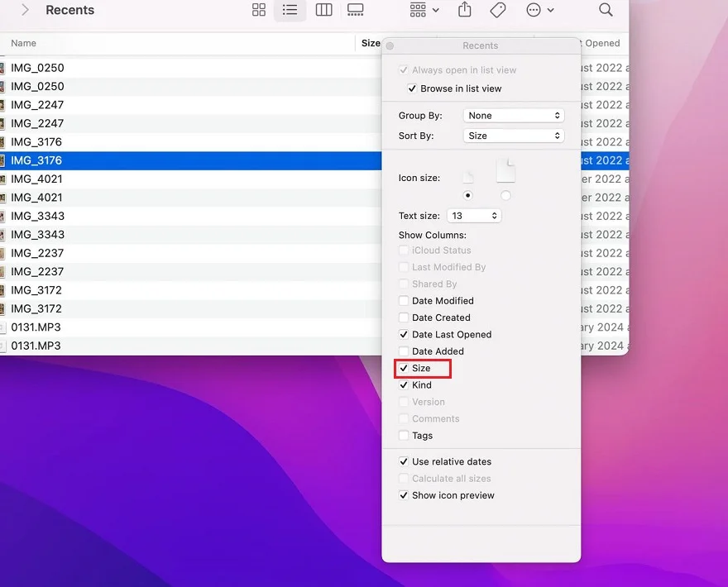Switch to list view in toolbar

[290, 10]
